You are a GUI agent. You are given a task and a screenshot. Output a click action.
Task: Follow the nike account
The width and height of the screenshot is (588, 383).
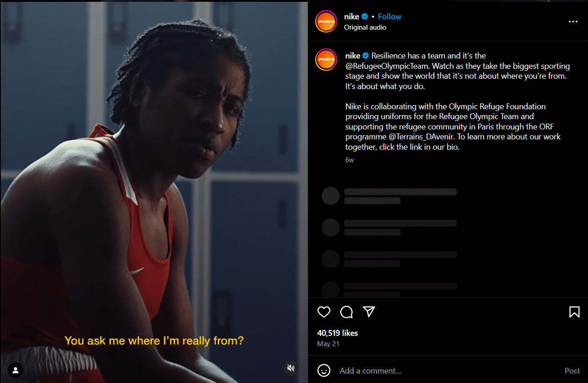click(390, 17)
